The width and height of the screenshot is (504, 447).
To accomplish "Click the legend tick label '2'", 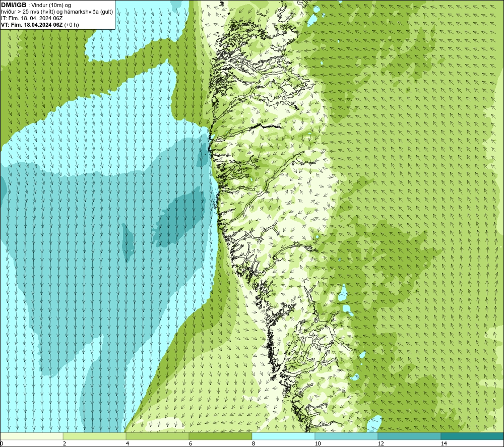I will pos(65,443).
